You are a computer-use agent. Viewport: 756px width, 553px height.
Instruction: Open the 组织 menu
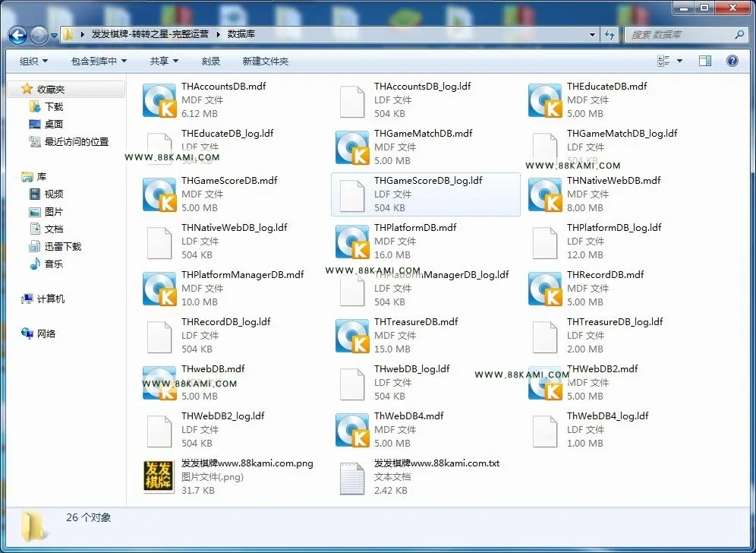point(33,62)
